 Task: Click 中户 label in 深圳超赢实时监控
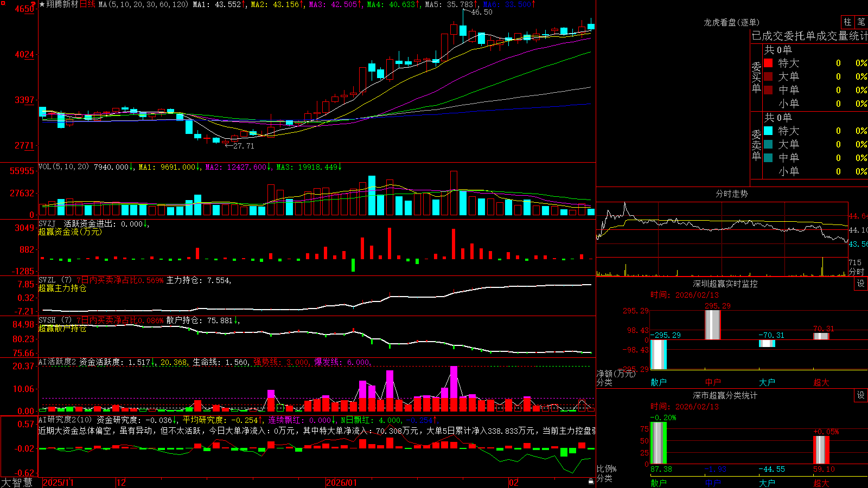pos(712,382)
